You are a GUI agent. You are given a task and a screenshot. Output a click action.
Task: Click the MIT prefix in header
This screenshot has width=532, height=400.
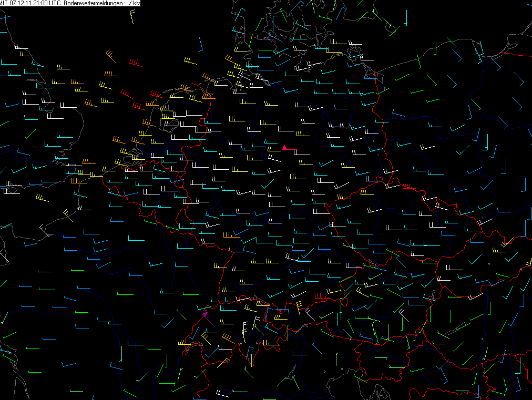(4, 3)
